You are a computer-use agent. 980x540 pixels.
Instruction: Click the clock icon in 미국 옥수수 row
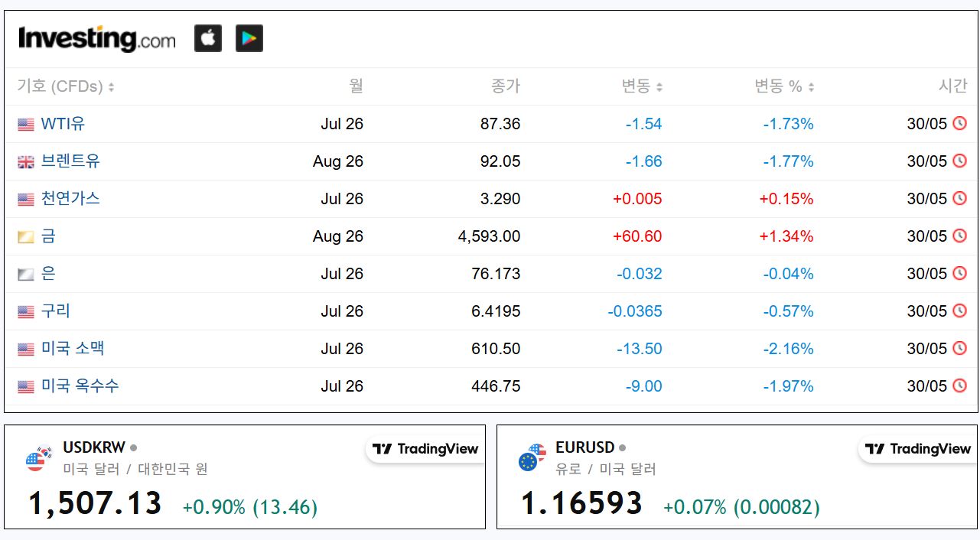tap(959, 385)
